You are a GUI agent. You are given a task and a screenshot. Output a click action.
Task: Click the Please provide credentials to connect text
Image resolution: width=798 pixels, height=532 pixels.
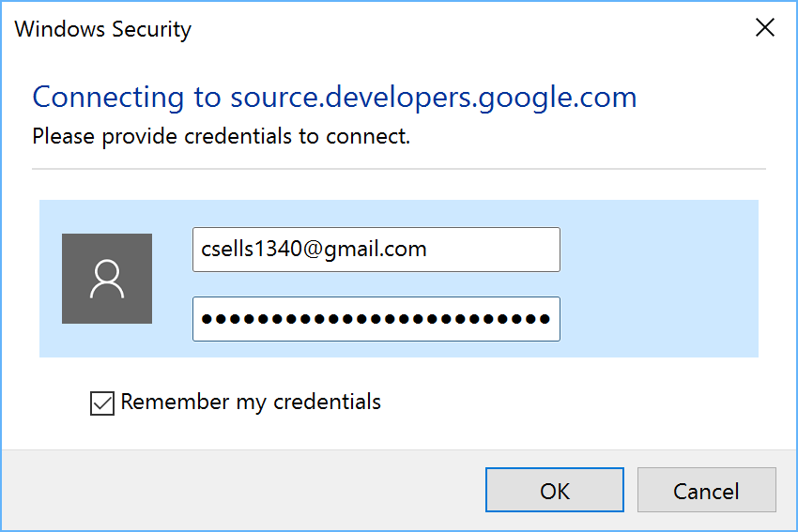[222, 136]
